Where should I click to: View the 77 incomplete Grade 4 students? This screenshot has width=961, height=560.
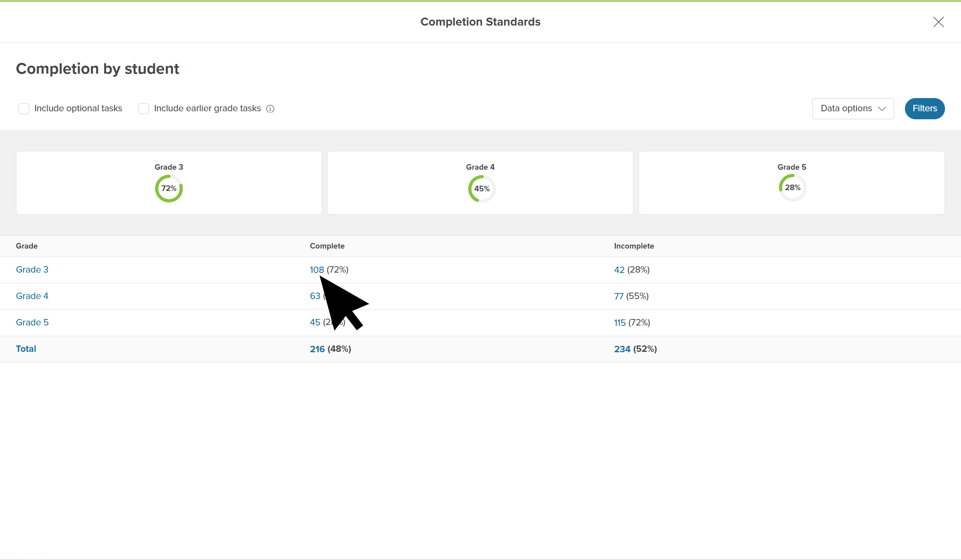[619, 296]
